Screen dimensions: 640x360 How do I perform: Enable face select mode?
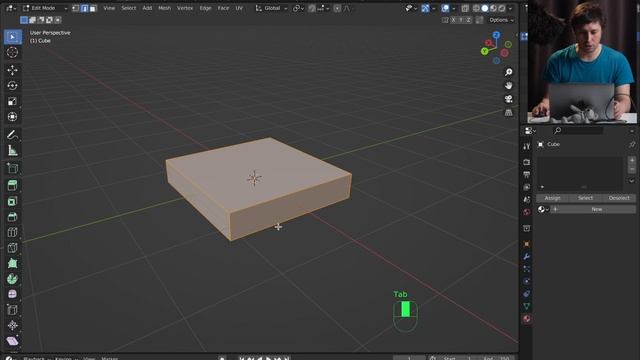[x=93, y=8]
